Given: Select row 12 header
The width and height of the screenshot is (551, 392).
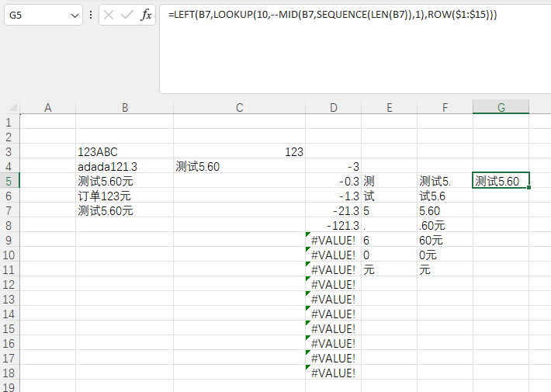Looking at the screenshot, I should click(x=9, y=284).
